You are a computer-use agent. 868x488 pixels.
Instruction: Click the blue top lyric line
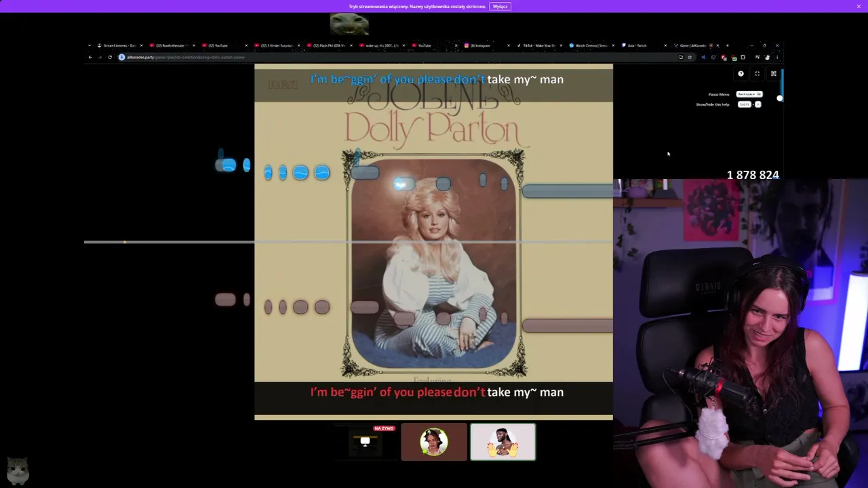pos(437,79)
